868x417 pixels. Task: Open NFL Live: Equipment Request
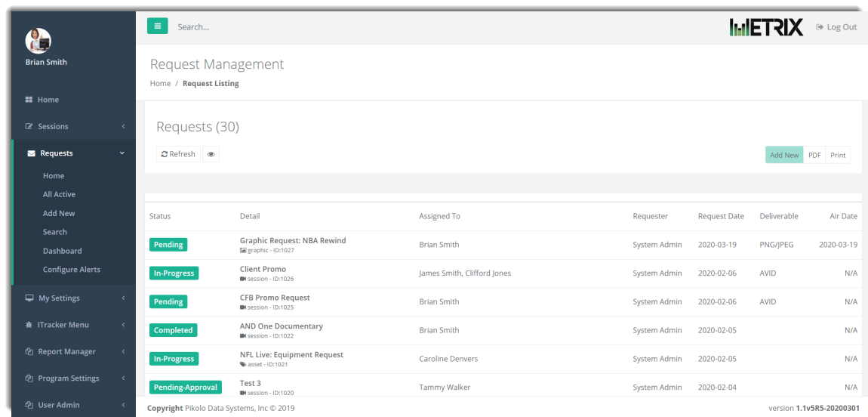[292, 354]
